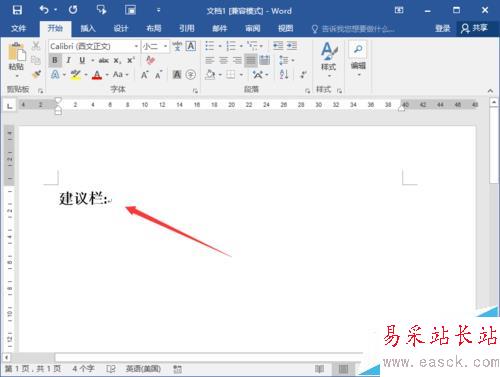Open Change Case Aa menu
This screenshot has width=500, height=377.
tap(120, 74)
